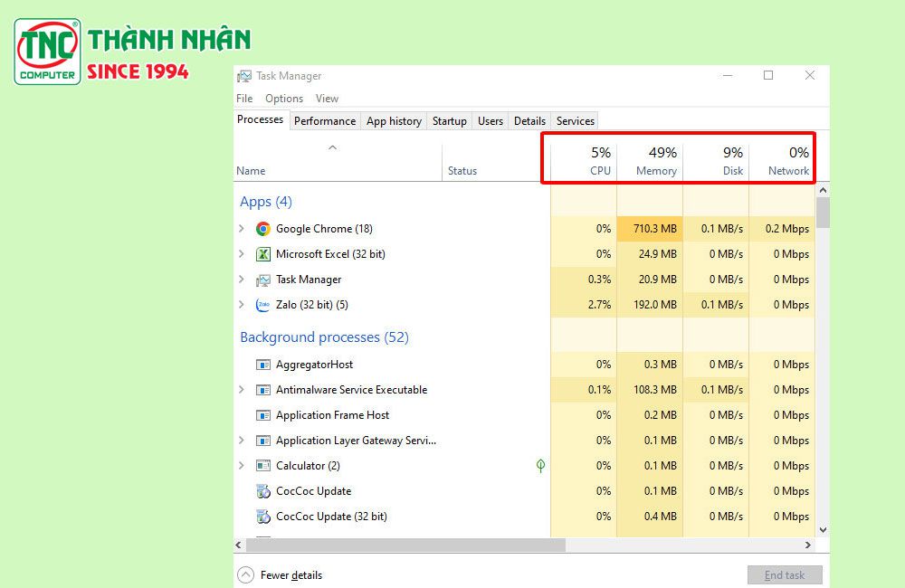Select the AggregatorHost process name
Screen dimensions: 905x588
315,365
